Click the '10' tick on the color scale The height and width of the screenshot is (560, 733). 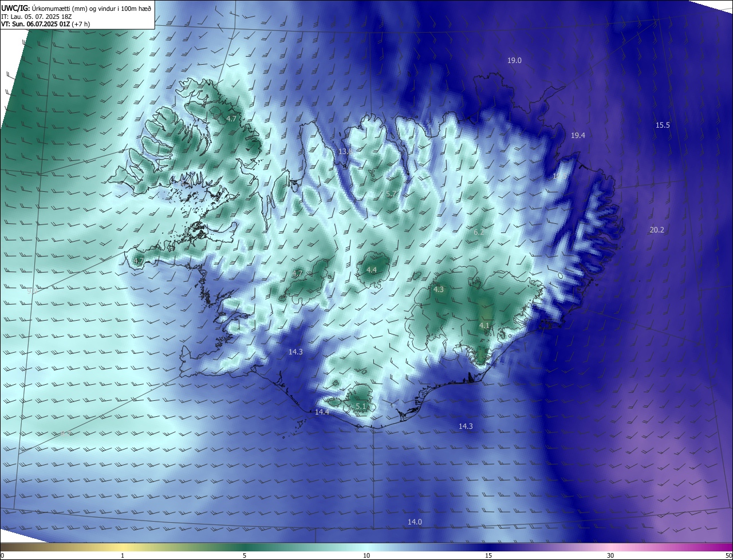[366, 555]
